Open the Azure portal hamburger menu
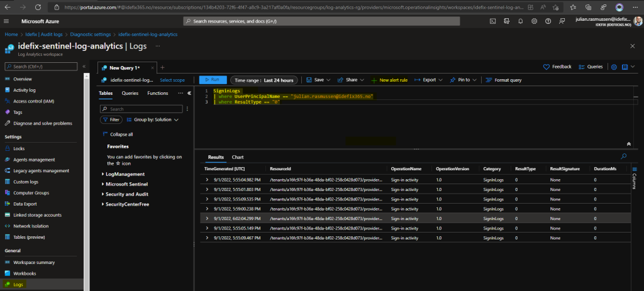This screenshot has height=291, width=644. pos(6,21)
